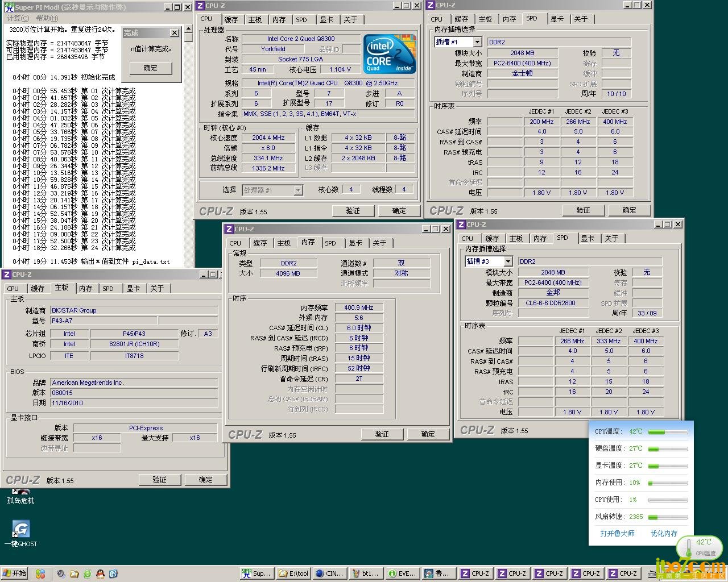
Task: Click the P43-A7 model value
Action: 104,321
